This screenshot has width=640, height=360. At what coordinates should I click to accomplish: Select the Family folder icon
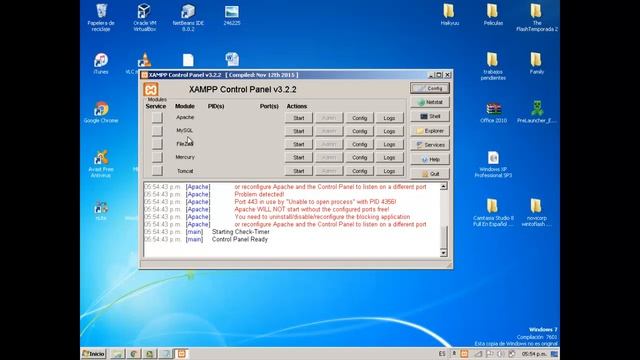tap(537, 63)
